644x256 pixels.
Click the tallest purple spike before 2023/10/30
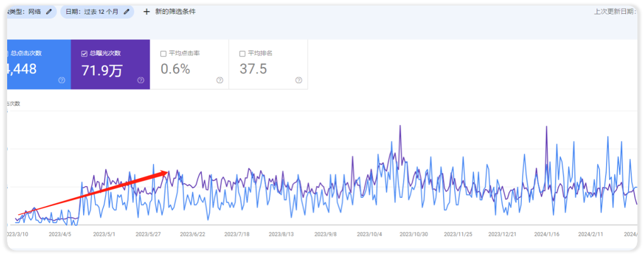click(x=400, y=126)
